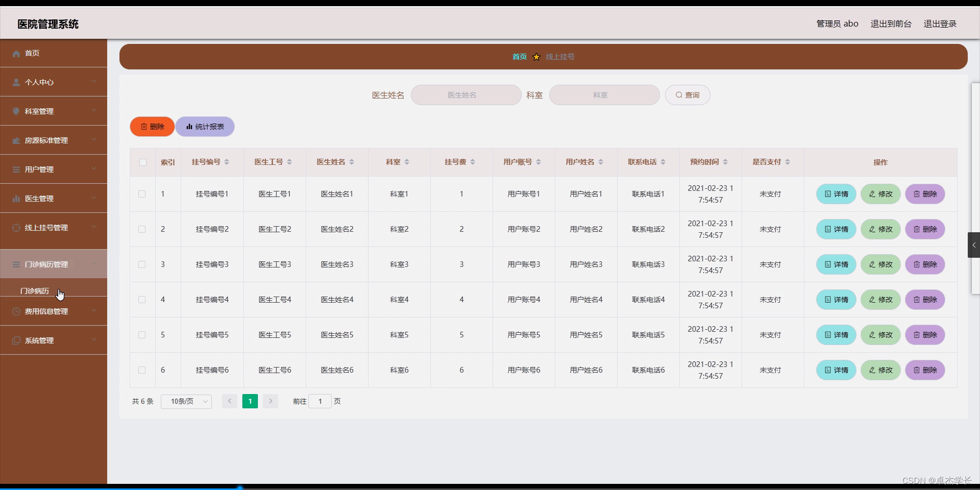Open 首页 from the breadcrumb bar

point(519,57)
